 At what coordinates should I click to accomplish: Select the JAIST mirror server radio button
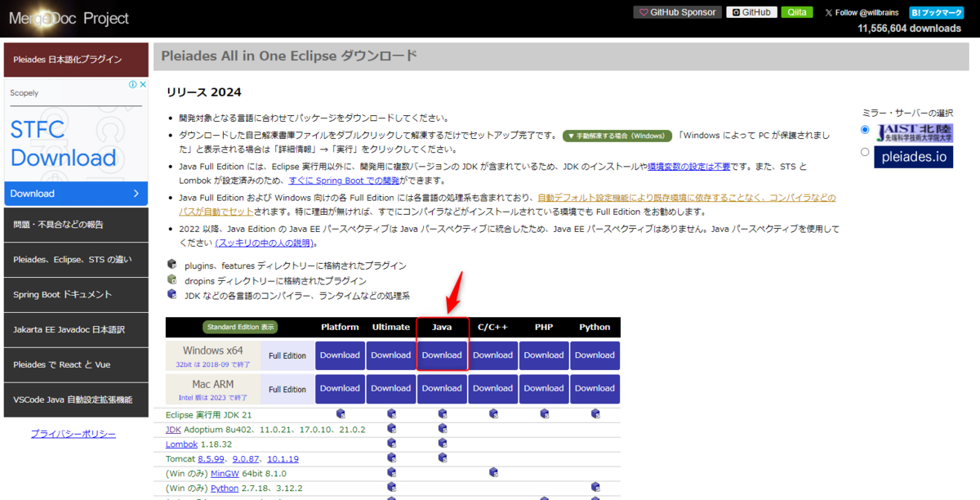865,130
